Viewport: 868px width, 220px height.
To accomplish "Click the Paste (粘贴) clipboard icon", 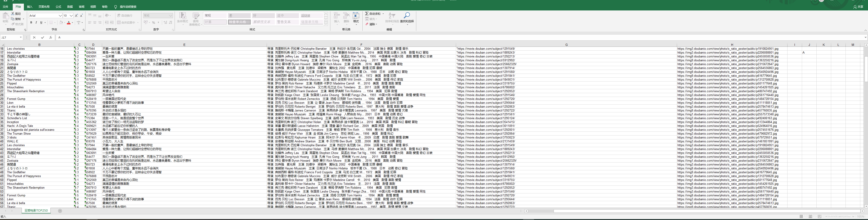I will 5,16.
